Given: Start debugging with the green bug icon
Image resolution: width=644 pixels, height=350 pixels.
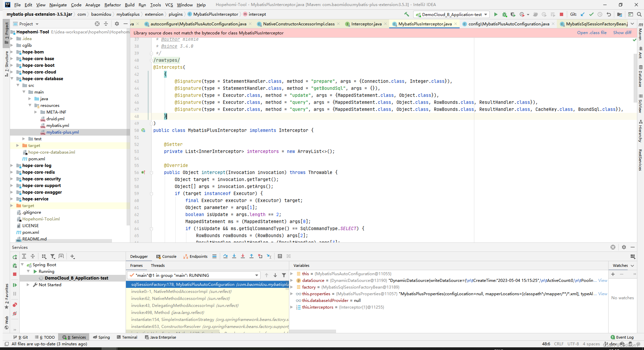Looking at the screenshot, I should [x=504, y=14].
